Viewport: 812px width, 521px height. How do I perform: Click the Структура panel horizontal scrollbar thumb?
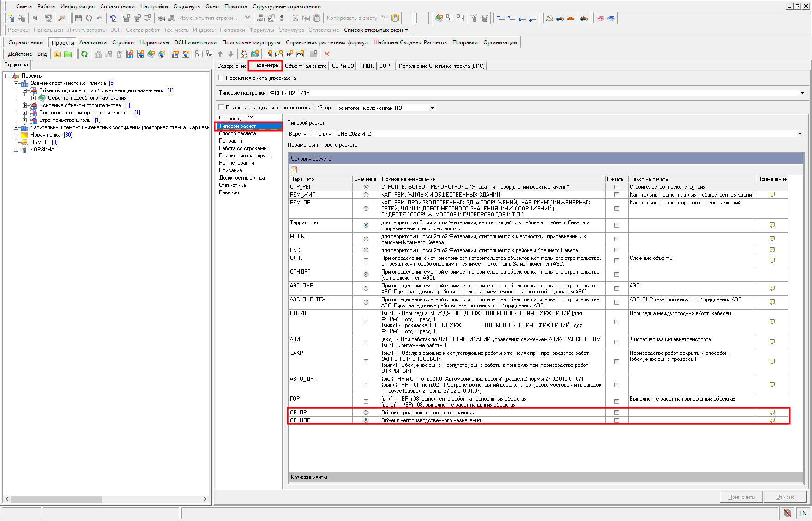56,499
